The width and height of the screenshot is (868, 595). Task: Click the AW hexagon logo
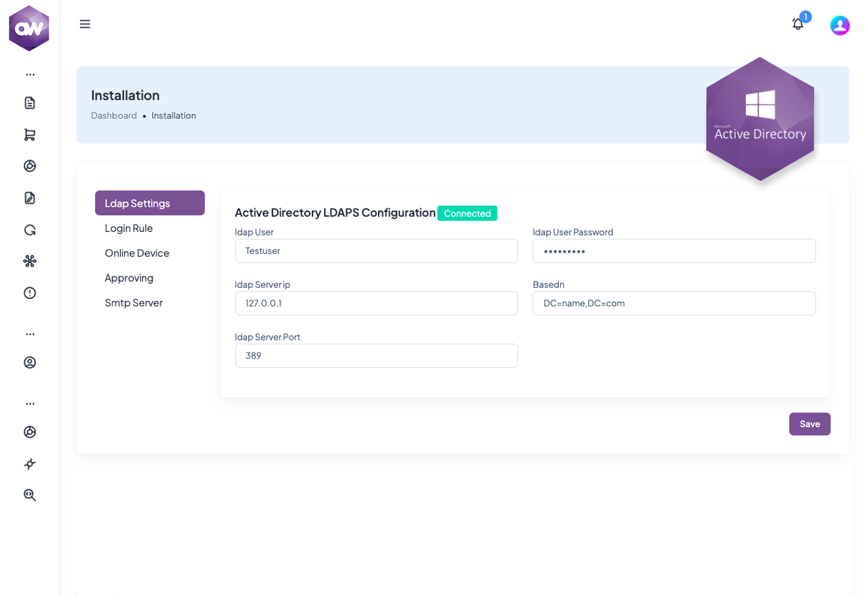click(x=29, y=28)
